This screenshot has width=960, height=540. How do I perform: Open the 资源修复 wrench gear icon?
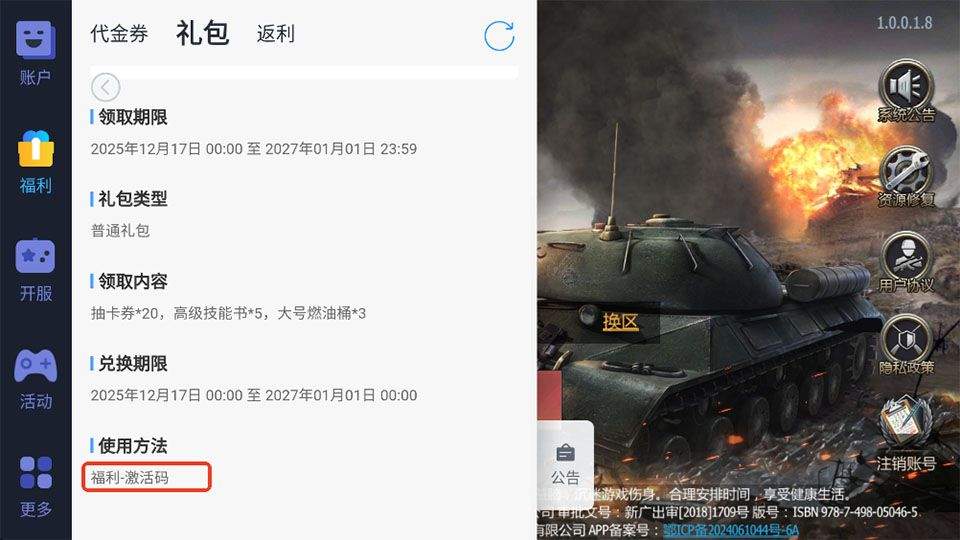point(907,178)
